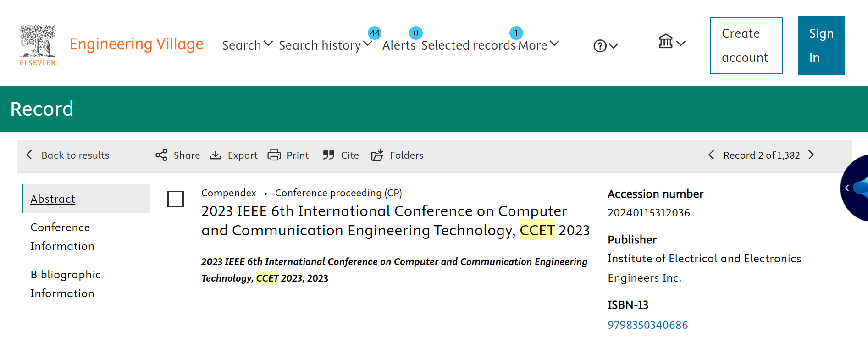
Task: Expand the Search history dropdown
Action: [x=325, y=45]
